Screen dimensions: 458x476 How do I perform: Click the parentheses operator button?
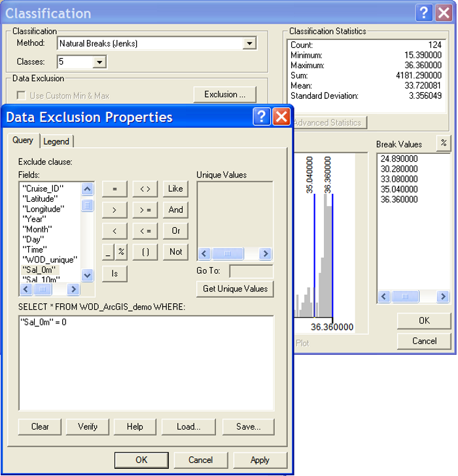(x=145, y=252)
